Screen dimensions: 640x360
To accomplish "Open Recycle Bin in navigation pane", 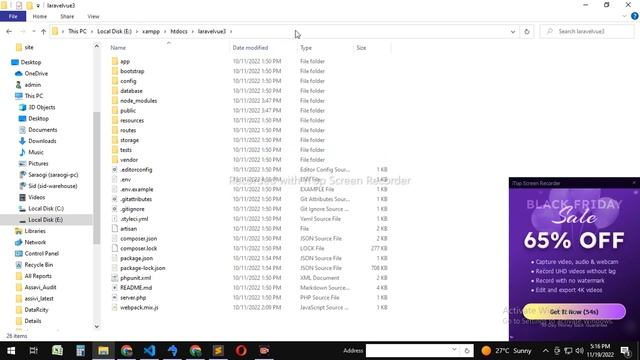I will point(38,265).
